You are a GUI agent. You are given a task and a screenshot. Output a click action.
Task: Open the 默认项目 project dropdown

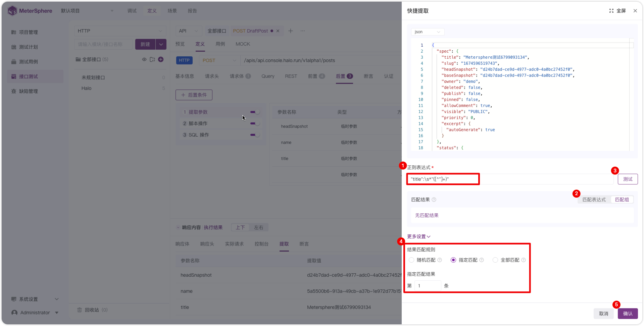87,11
